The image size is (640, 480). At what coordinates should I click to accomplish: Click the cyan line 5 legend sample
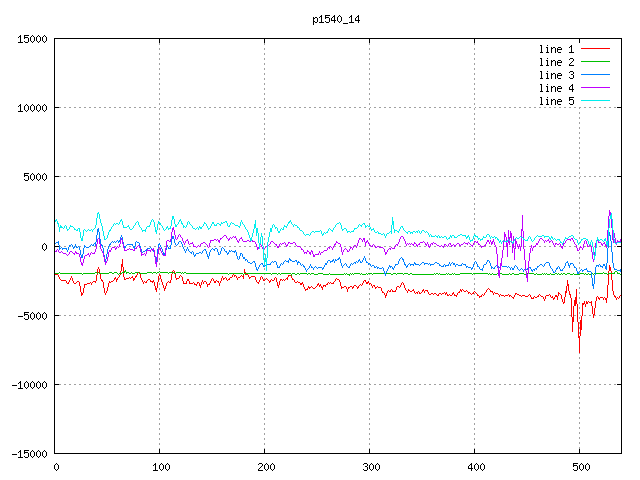(595, 101)
